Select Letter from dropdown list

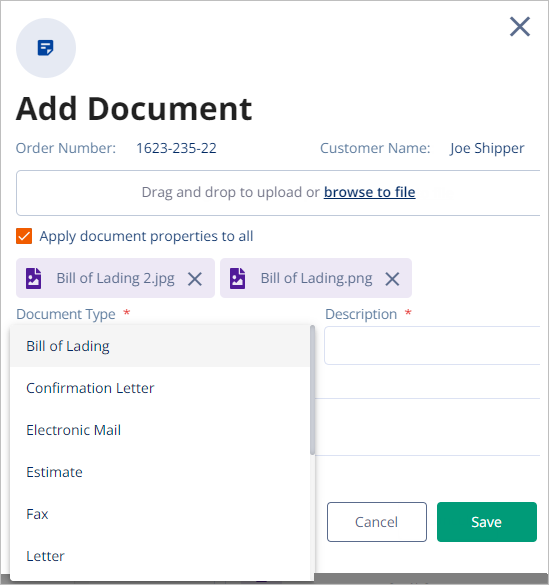[x=160, y=556]
